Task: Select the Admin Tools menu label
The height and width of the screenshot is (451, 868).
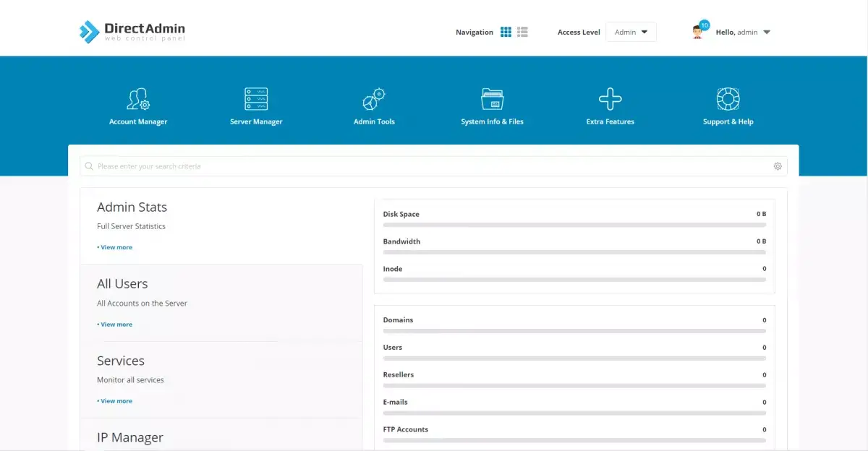Action: [x=374, y=121]
